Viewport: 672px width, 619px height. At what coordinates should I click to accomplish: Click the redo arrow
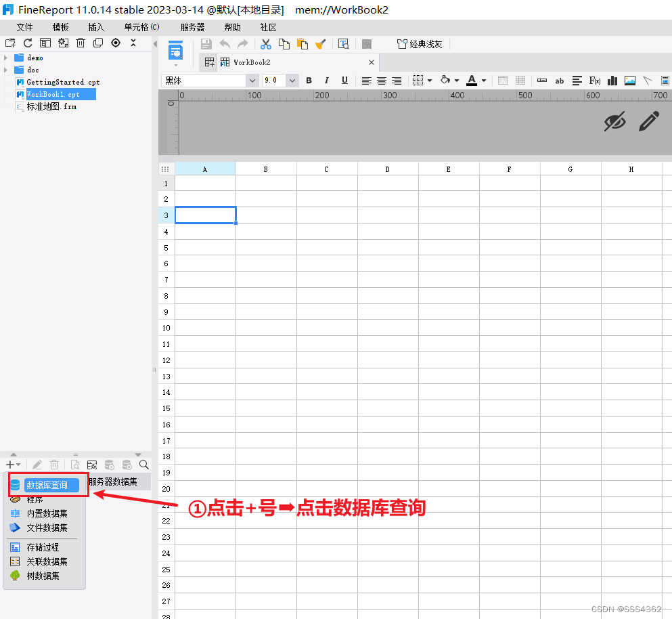tap(242, 44)
